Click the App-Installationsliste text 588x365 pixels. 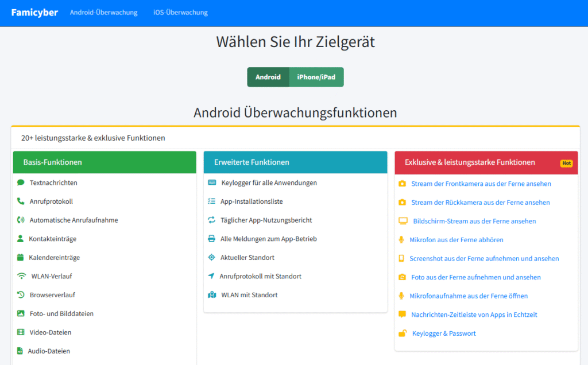(252, 201)
